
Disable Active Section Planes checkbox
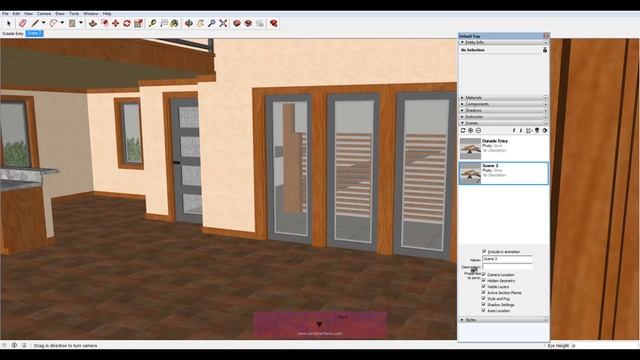(x=484, y=292)
